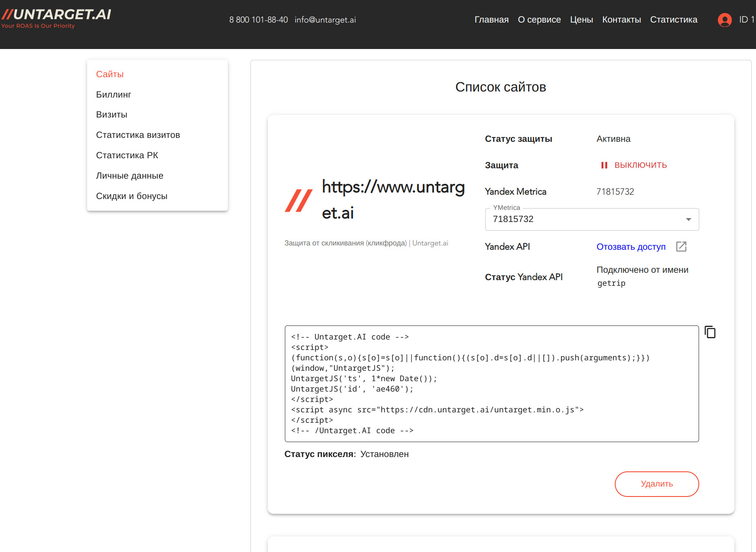The height and width of the screenshot is (552, 756).
Task: Open Yandex API external link icon
Action: tap(681, 246)
